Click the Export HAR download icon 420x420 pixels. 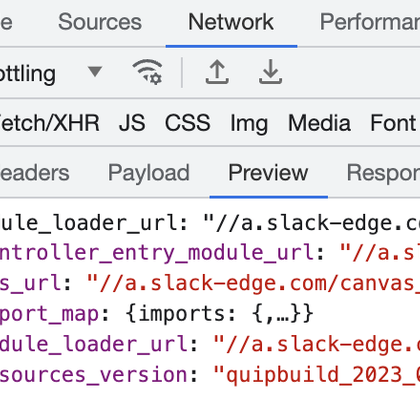pos(270,72)
